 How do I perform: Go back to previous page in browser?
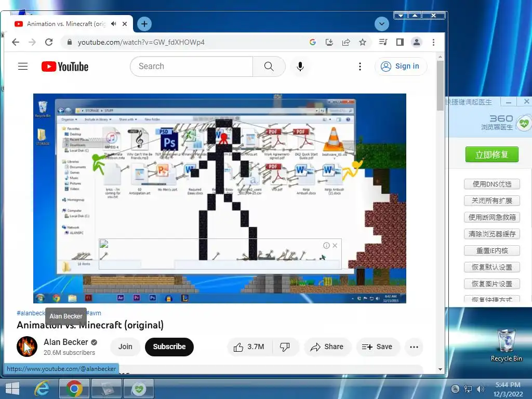16,42
